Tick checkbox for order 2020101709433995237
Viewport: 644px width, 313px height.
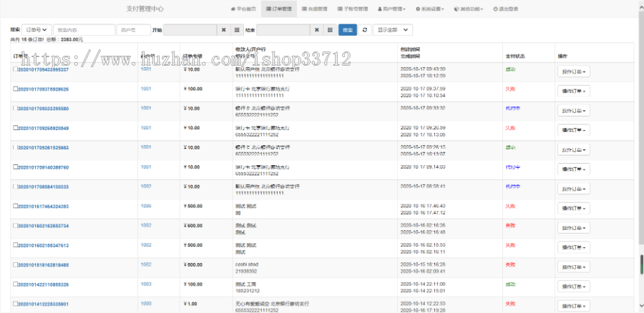15,69
